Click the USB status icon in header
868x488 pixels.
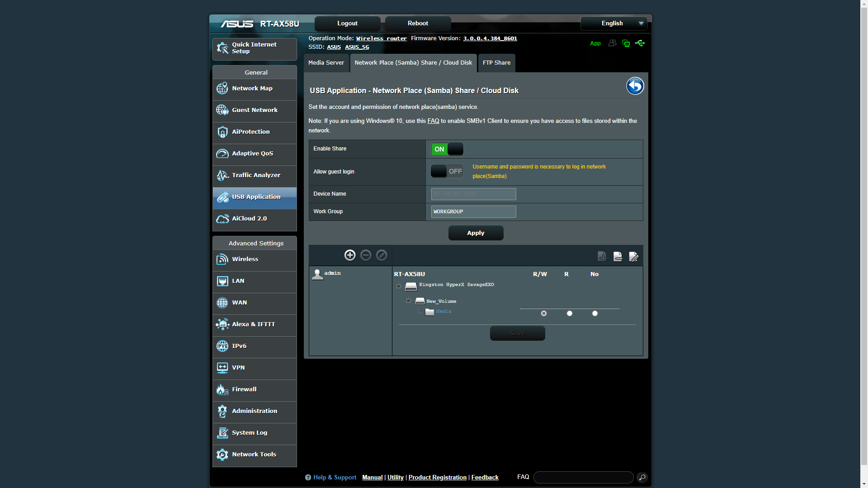coord(640,43)
